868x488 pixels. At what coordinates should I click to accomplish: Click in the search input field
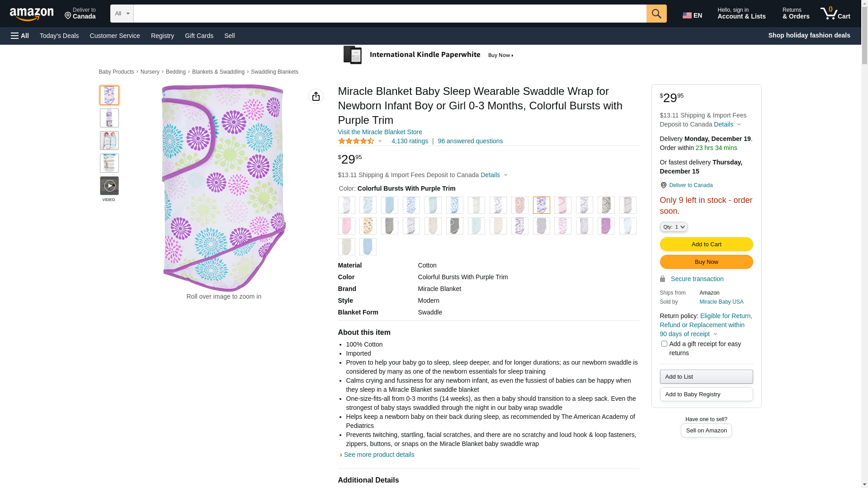click(x=390, y=14)
